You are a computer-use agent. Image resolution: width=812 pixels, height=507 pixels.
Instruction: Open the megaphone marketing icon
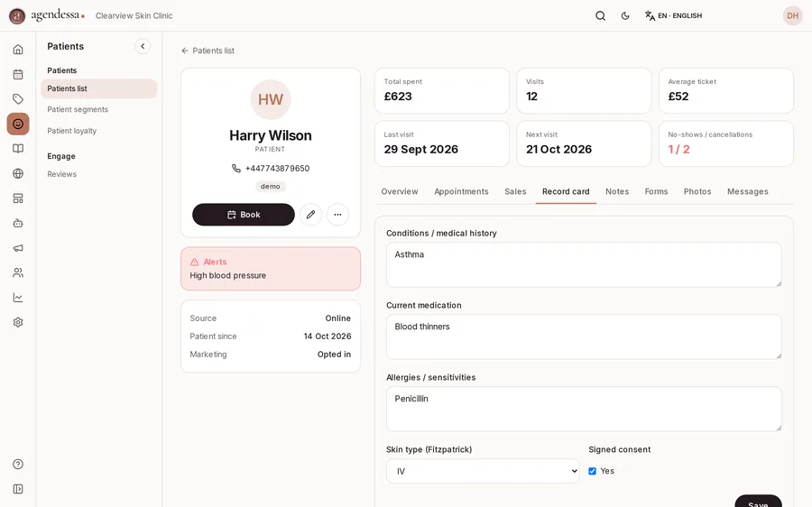(x=18, y=248)
